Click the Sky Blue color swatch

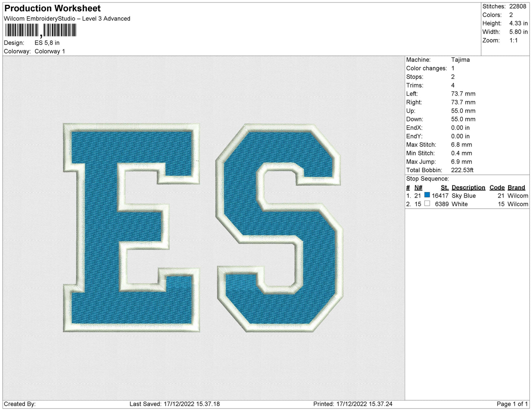point(427,195)
